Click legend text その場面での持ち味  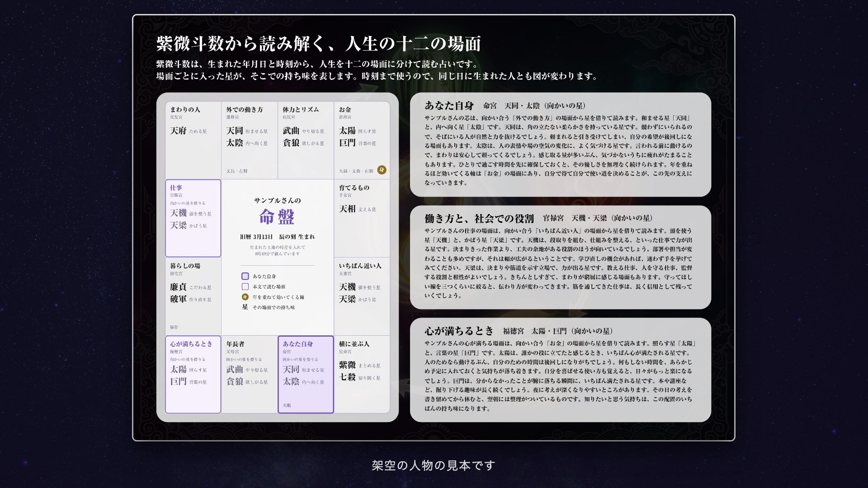pyautogui.click(x=274, y=307)
